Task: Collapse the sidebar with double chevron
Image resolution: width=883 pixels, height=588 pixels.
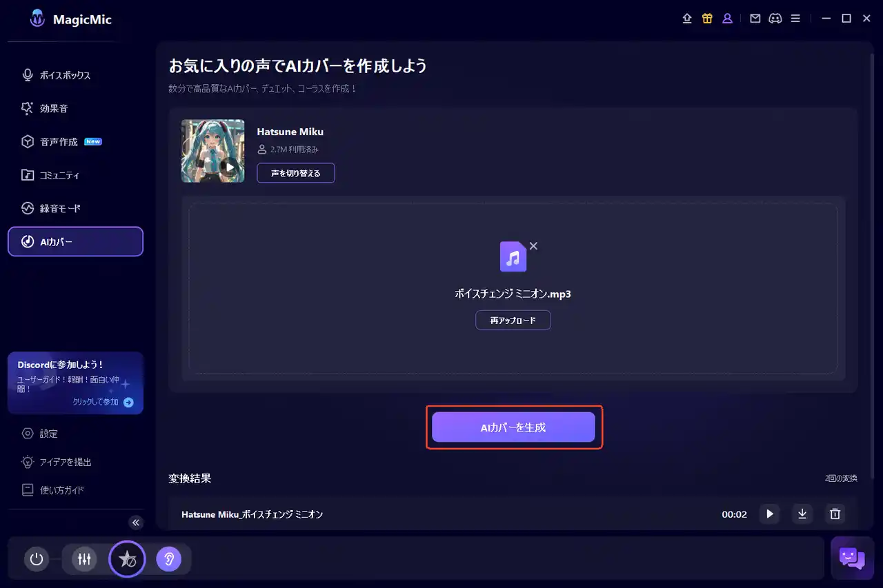Action: tap(136, 523)
